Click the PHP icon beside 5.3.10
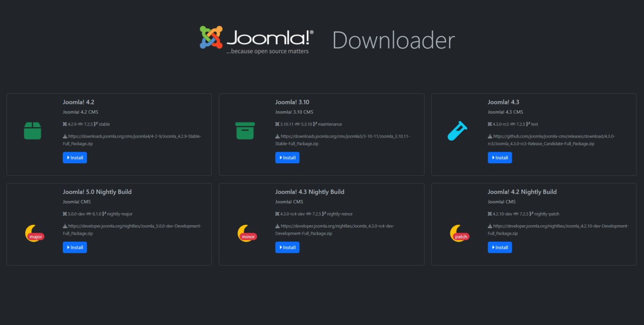The height and width of the screenshot is (325, 644). (x=297, y=124)
